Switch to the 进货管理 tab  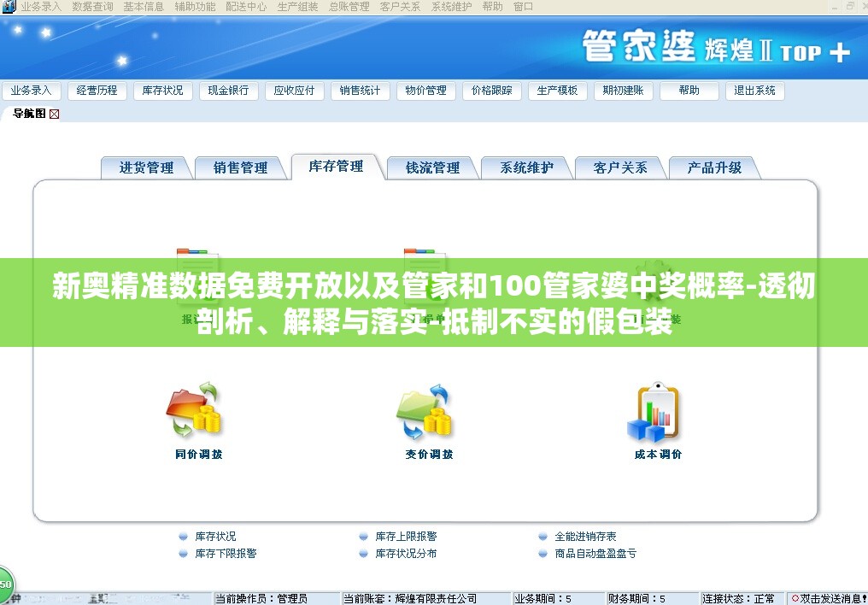pos(146,167)
